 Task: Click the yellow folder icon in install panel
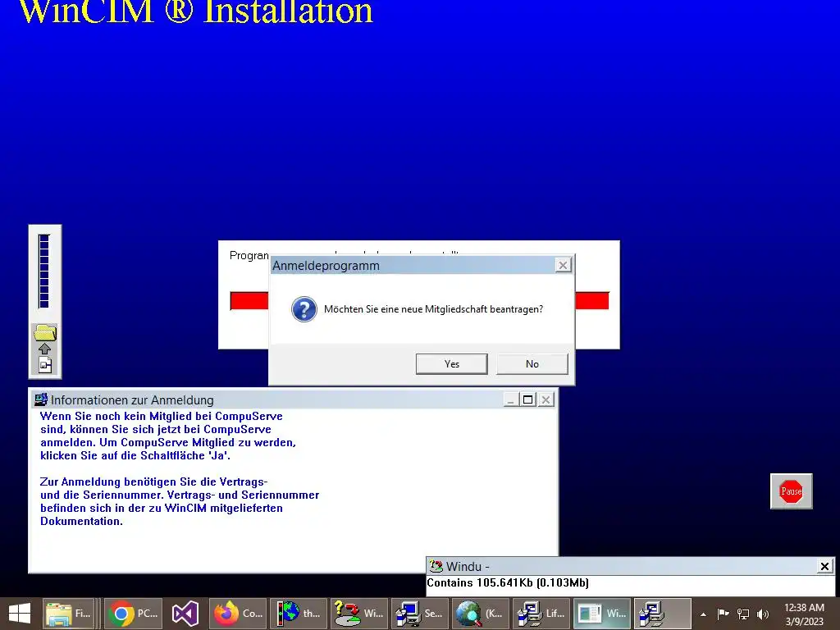coord(45,332)
